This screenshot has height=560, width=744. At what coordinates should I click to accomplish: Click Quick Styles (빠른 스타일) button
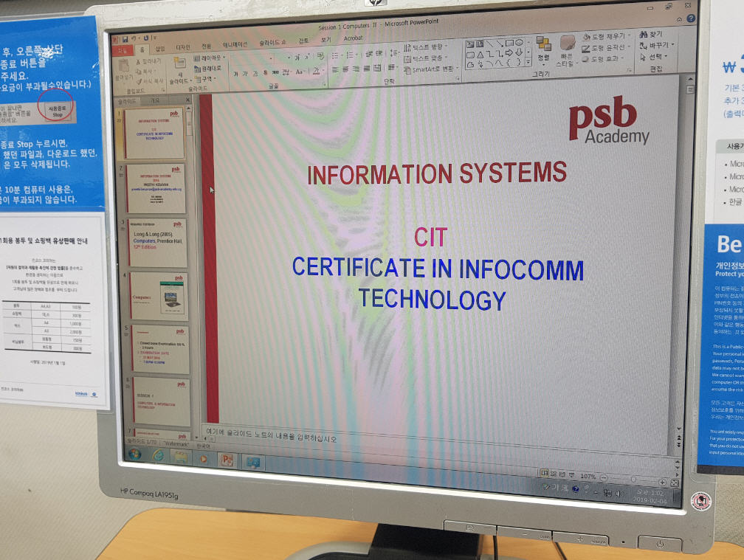[x=567, y=51]
